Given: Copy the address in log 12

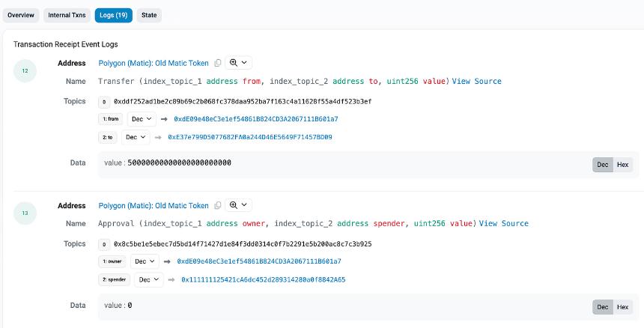Looking at the screenshot, I should 218,63.
